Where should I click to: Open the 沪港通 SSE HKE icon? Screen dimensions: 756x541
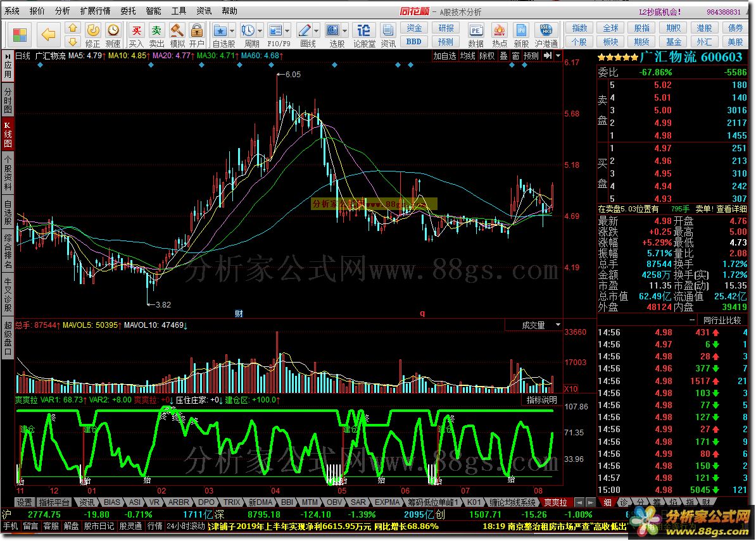pyautogui.click(x=546, y=30)
